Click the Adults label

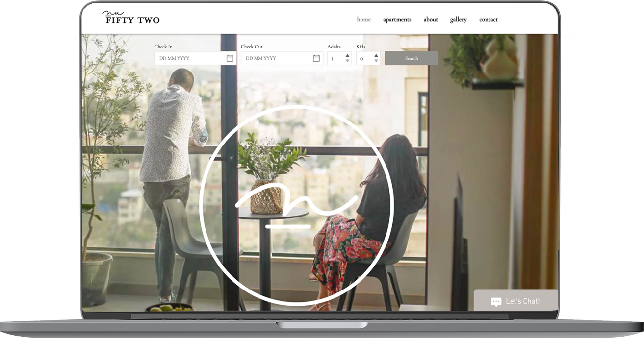coord(334,47)
